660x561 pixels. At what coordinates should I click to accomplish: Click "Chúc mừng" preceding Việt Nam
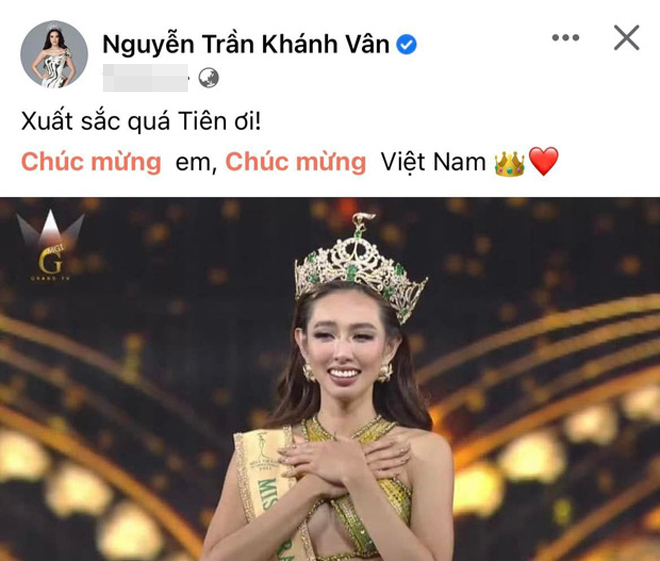point(295,162)
